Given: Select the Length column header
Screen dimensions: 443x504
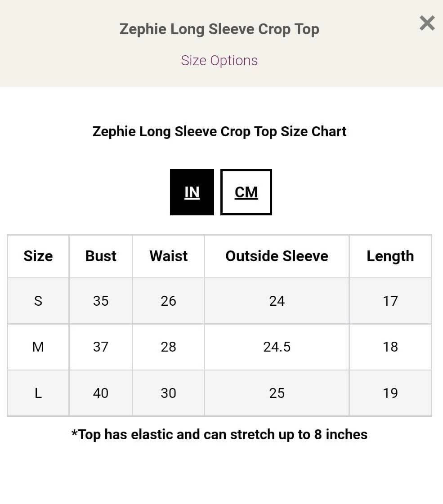Looking at the screenshot, I should (390, 256).
